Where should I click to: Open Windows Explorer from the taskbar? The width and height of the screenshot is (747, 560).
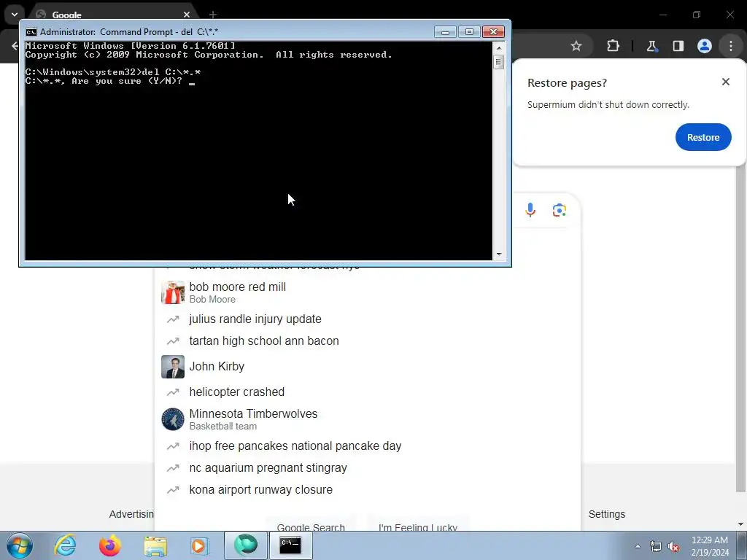(x=155, y=545)
